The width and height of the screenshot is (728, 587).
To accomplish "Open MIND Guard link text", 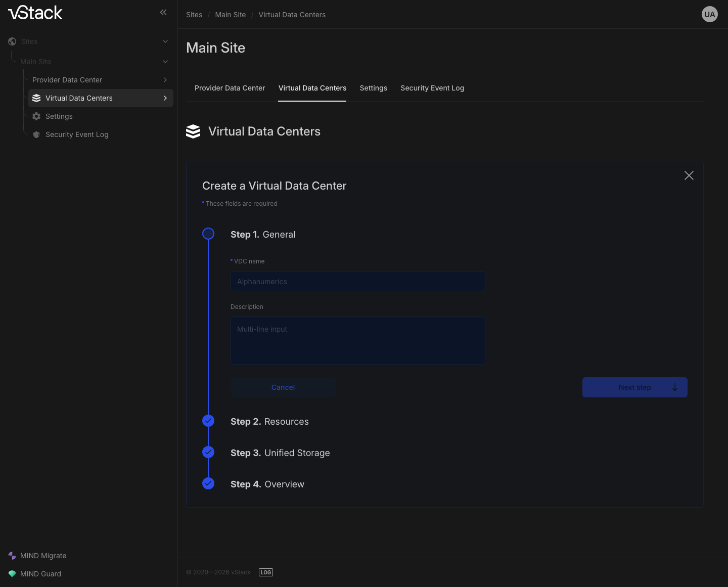I will coord(40,574).
